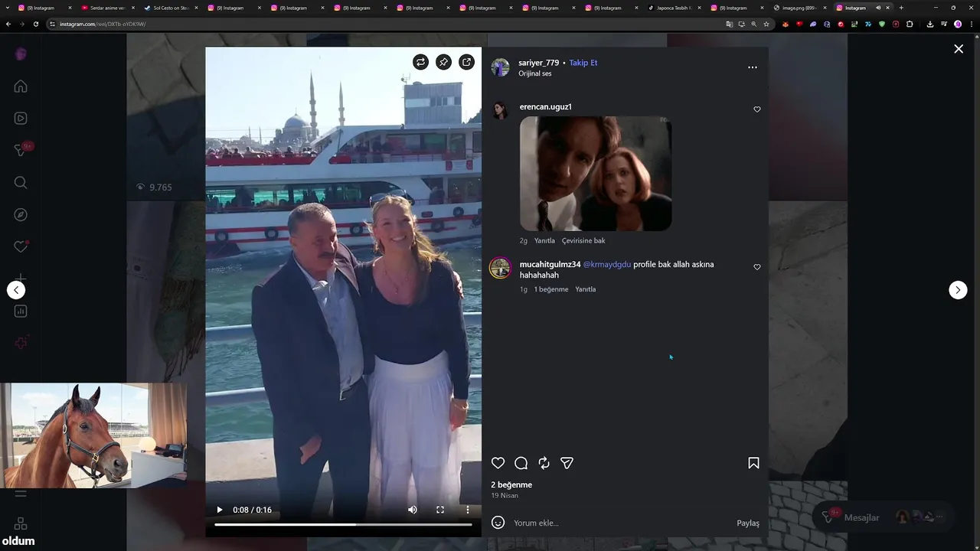Screen dimensions: 980x551
Task: Go to the previous post arrow
Action: point(16,290)
